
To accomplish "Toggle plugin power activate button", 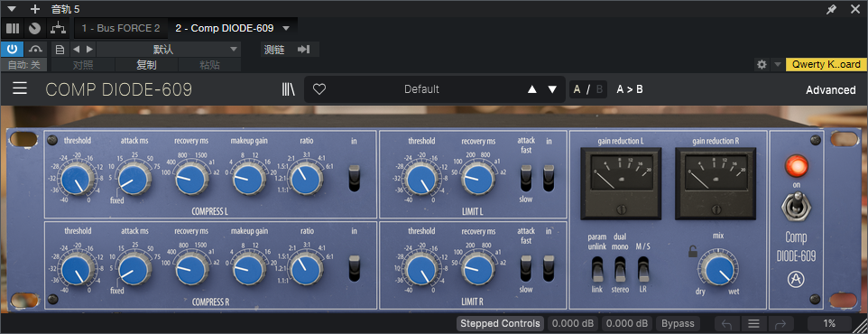I will (12, 50).
